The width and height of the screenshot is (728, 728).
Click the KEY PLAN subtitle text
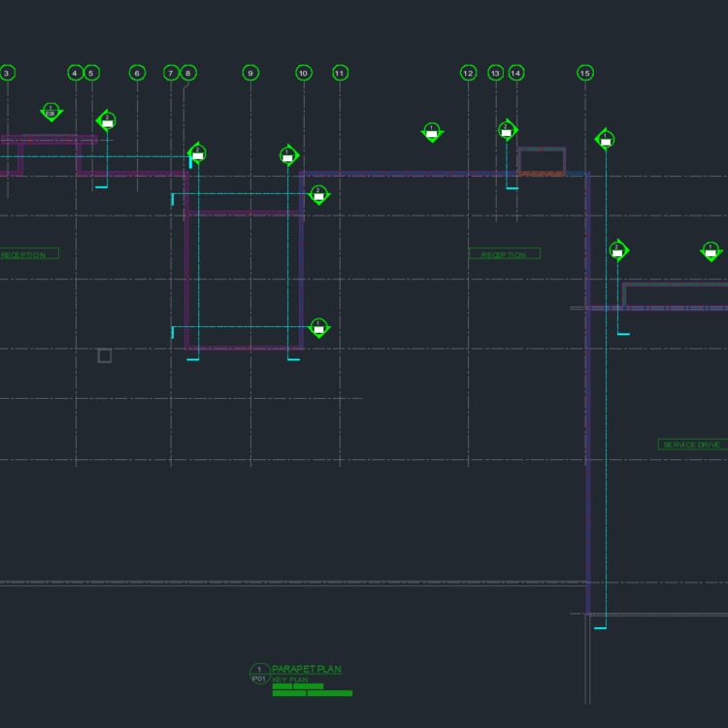[x=290, y=679]
